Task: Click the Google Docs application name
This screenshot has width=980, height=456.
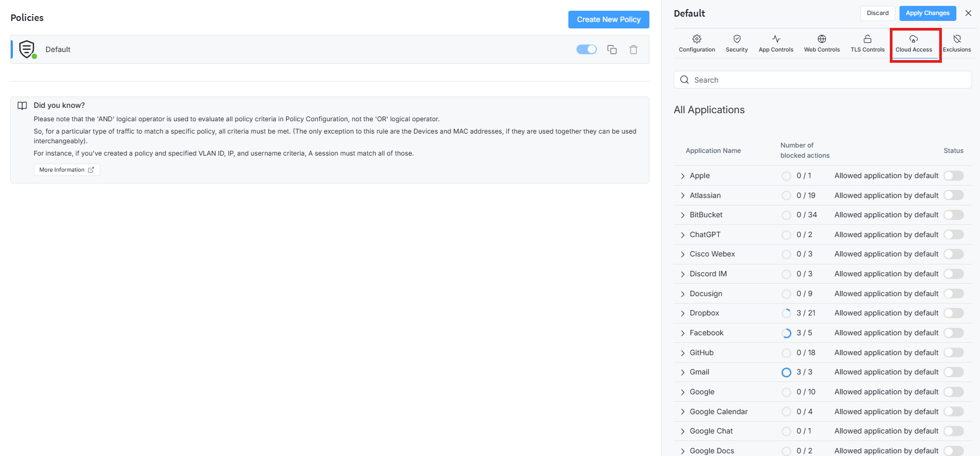Action: click(712, 451)
